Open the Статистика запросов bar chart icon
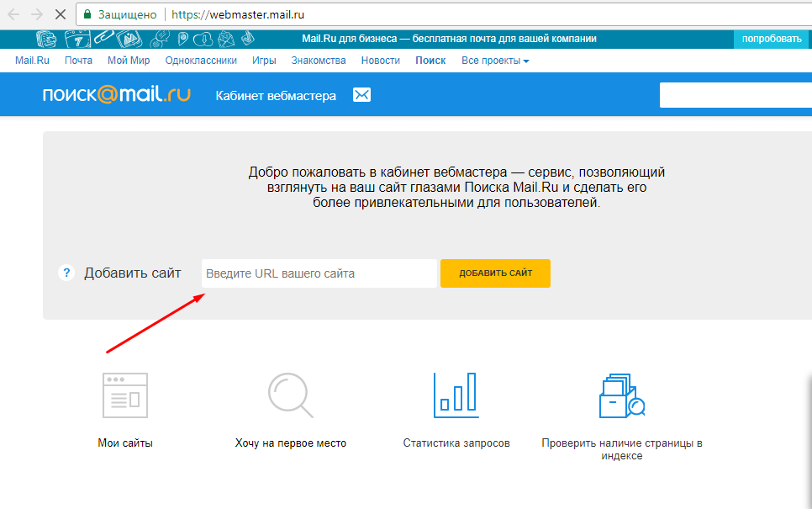This screenshot has width=812, height=509. (456, 395)
